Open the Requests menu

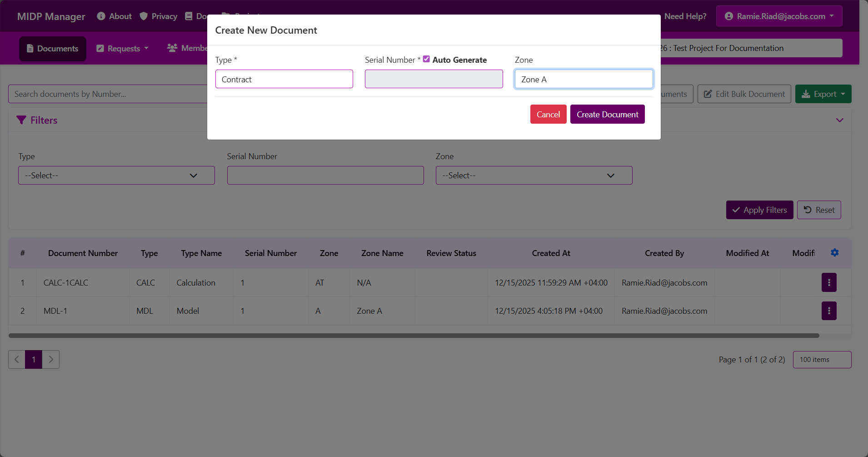point(123,49)
